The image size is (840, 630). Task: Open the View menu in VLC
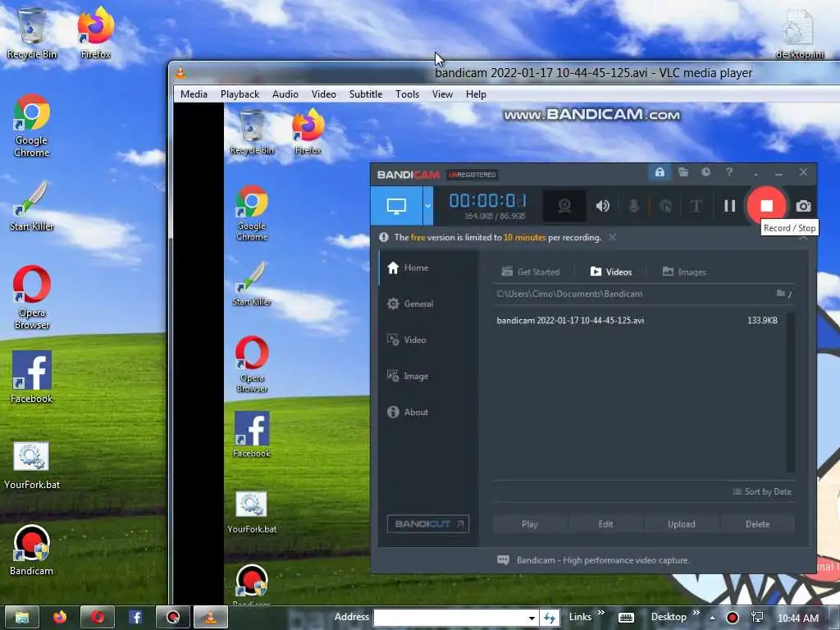pyautogui.click(x=442, y=94)
